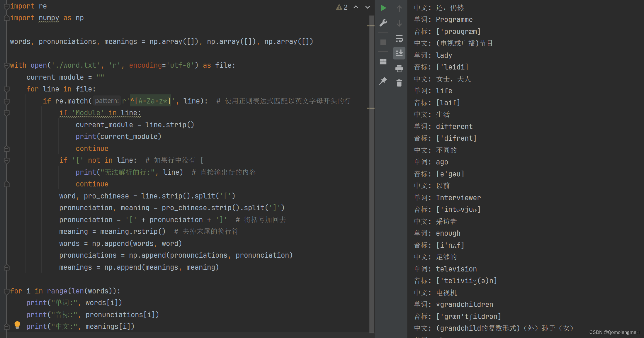This screenshot has width=644, height=338.
Task: Click console line "音标: ['prəugræm]"
Action: pos(447,32)
